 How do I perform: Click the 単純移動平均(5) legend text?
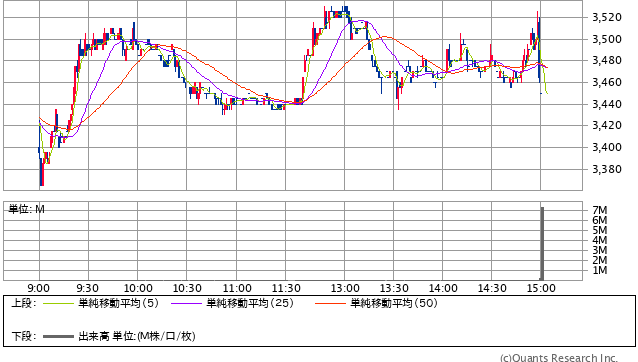118,303
